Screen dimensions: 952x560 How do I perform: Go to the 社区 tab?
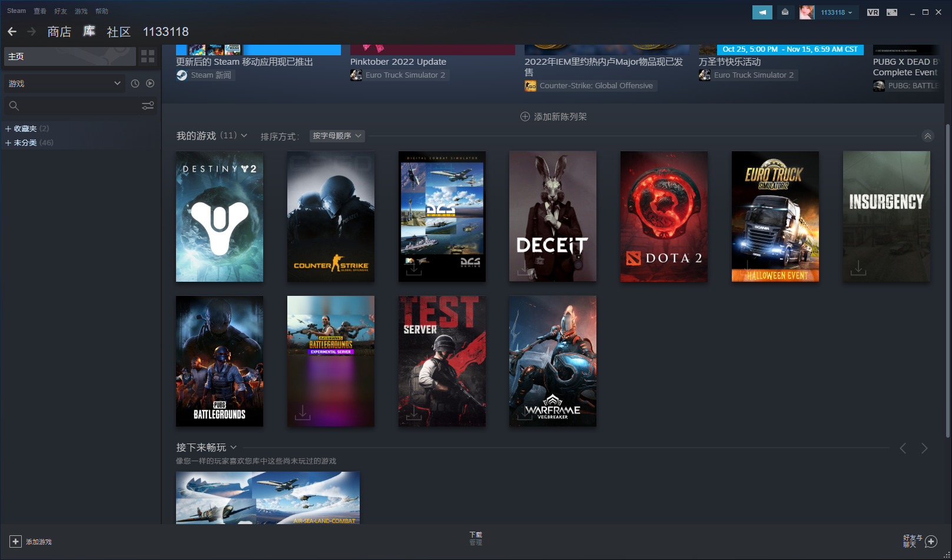tap(119, 32)
